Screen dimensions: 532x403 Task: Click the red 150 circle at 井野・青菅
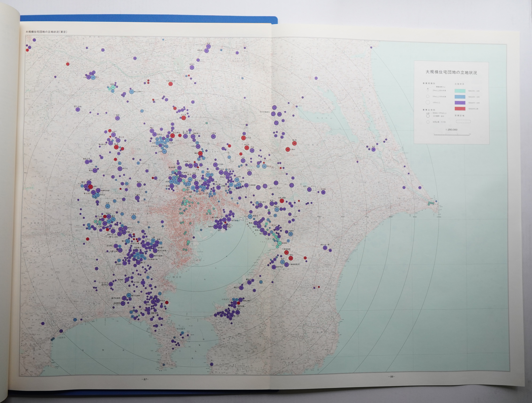coord(282,201)
